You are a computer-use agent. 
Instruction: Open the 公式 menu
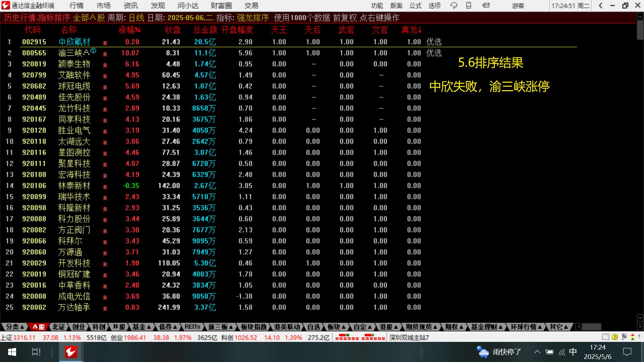click(x=415, y=6)
